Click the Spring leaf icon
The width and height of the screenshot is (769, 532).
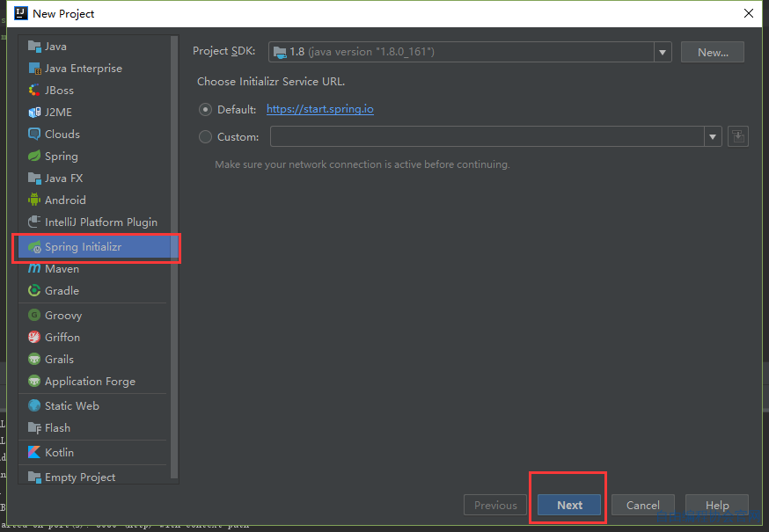click(x=34, y=157)
